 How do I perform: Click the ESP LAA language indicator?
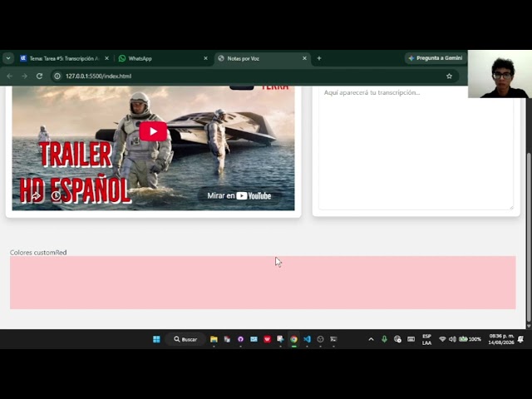[x=426, y=339]
